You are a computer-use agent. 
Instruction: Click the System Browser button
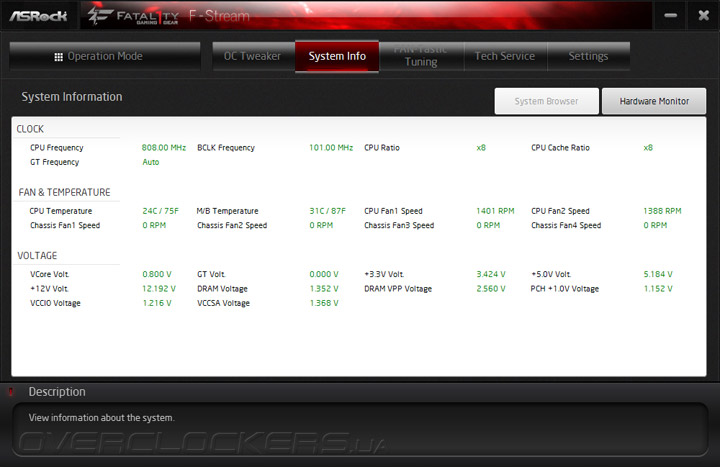pos(546,101)
